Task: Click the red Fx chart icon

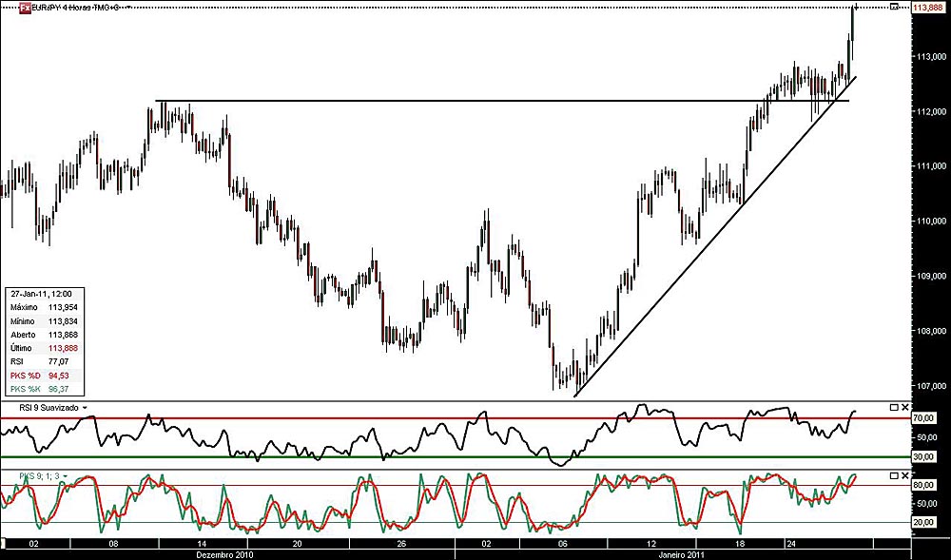Action: tap(25, 8)
